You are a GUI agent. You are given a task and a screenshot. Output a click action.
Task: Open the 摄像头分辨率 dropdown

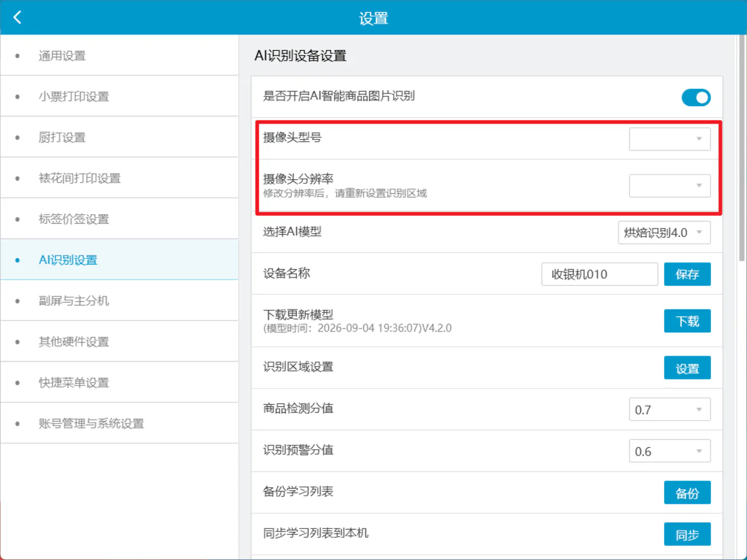[x=669, y=185]
